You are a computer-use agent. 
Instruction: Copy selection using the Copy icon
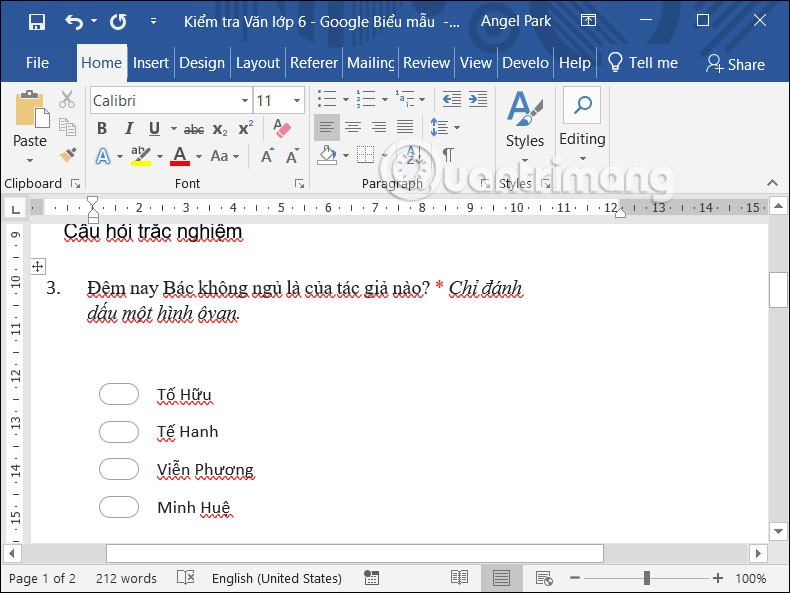(x=67, y=127)
